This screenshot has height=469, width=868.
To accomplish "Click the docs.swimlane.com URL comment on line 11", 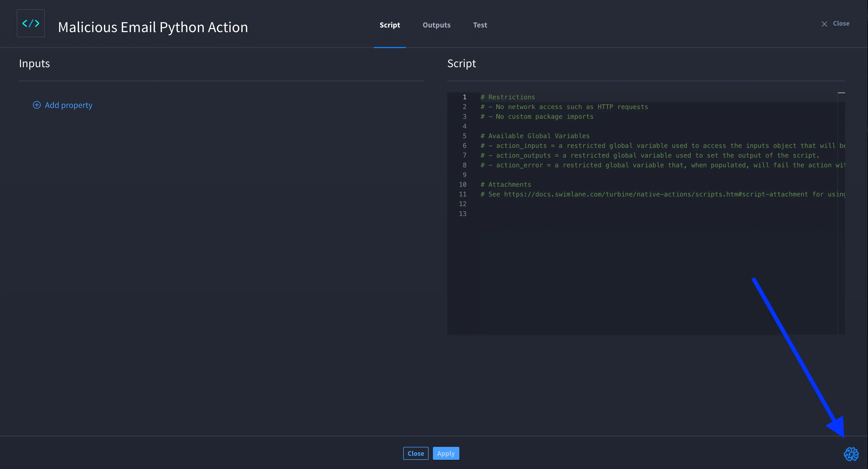I will click(662, 194).
